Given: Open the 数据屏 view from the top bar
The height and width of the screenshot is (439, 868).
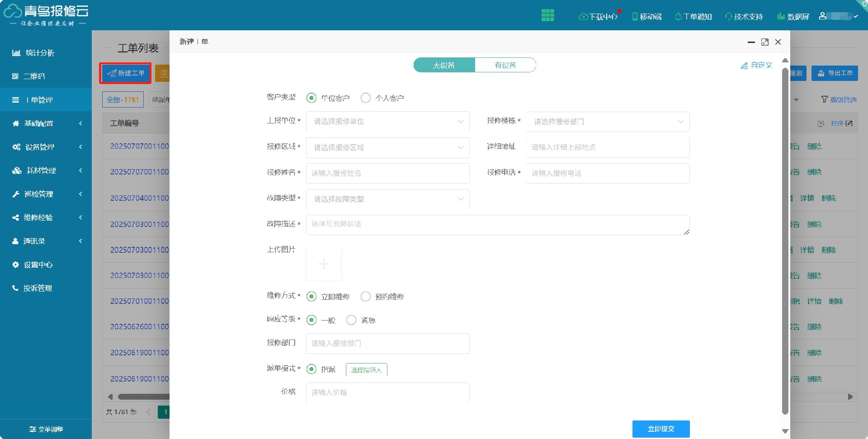Looking at the screenshot, I should click(x=793, y=16).
